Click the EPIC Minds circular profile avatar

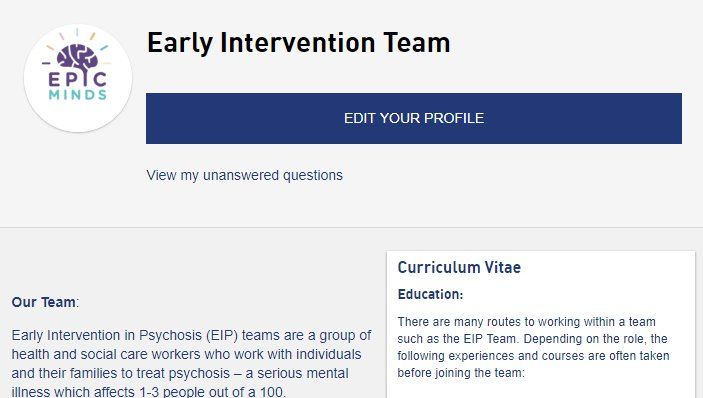click(78, 78)
